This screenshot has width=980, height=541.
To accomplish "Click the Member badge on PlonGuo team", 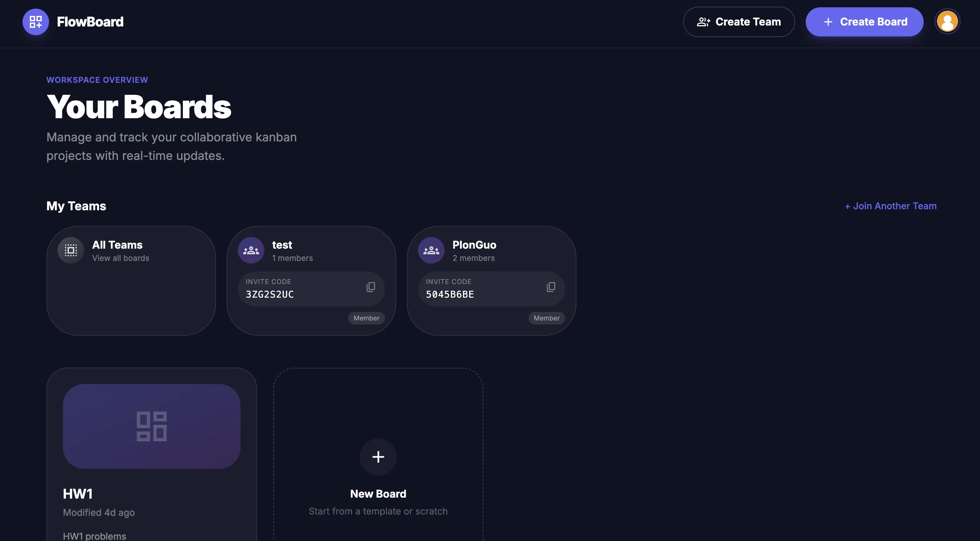I will [547, 318].
